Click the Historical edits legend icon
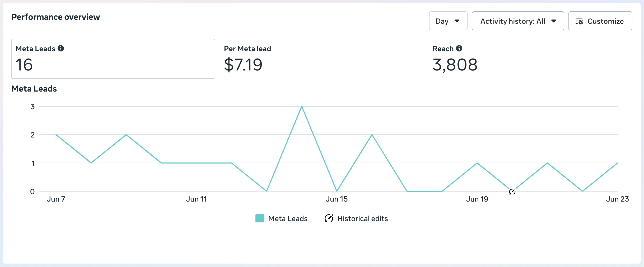 (329, 218)
